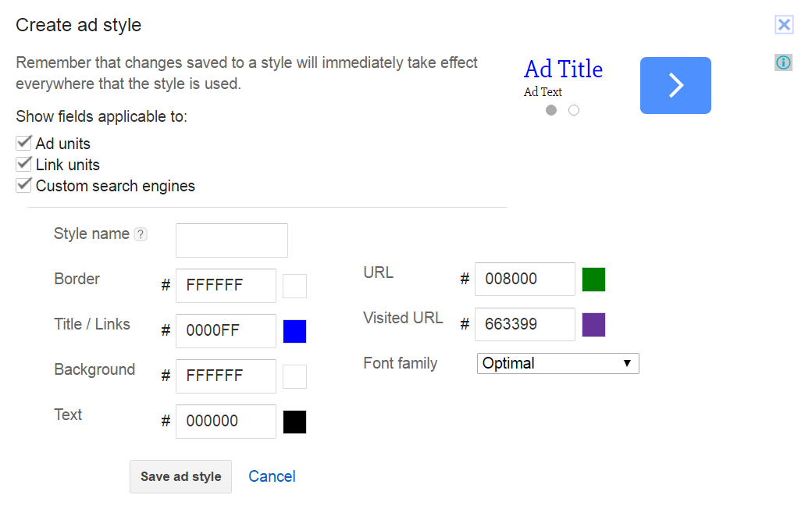Click the Style name help question mark
Screen dimensions: 812x513
141,234
